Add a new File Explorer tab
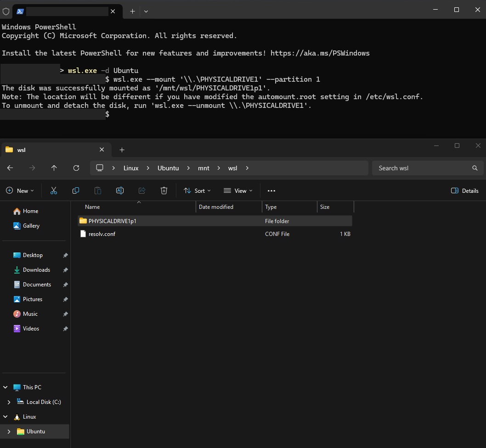 (x=122, y=150)
